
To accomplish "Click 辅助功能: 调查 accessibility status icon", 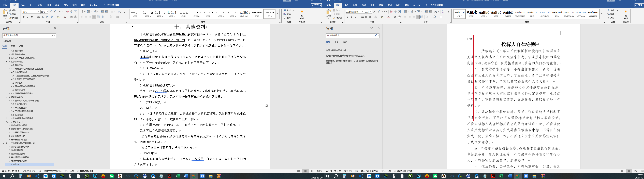I will (x=78, y=171).
